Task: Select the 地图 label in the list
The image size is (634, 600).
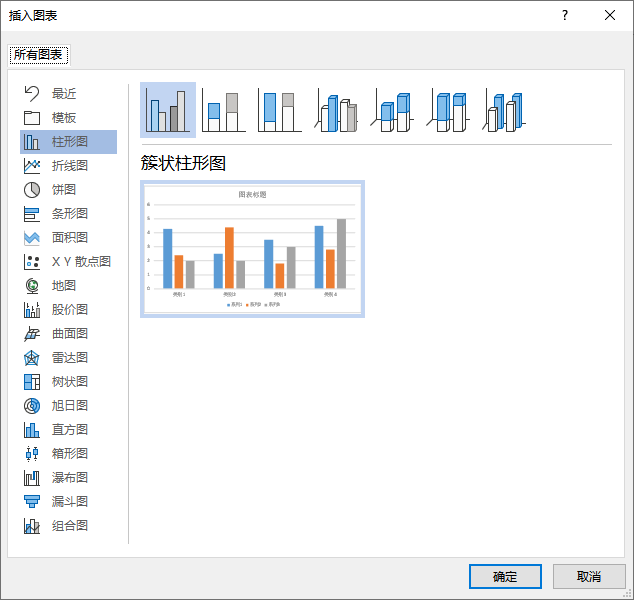Action: (x=64, y=286)
